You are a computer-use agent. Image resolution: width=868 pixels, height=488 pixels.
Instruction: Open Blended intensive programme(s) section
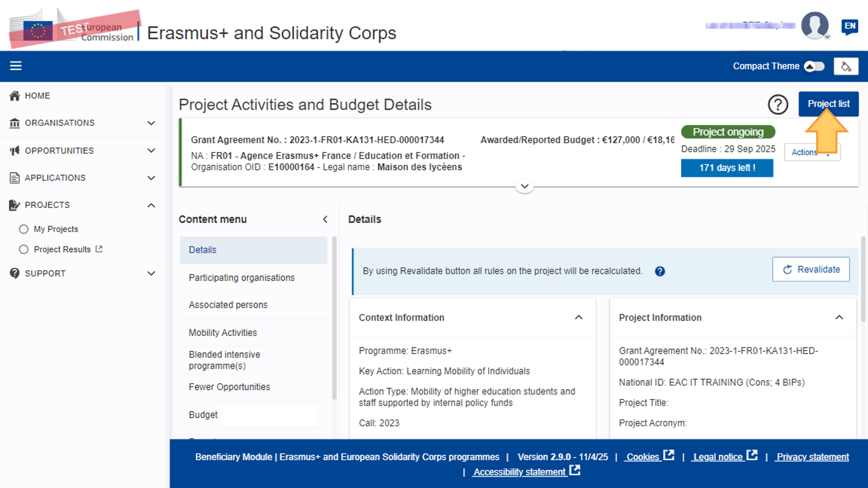(x=253, y=360)
